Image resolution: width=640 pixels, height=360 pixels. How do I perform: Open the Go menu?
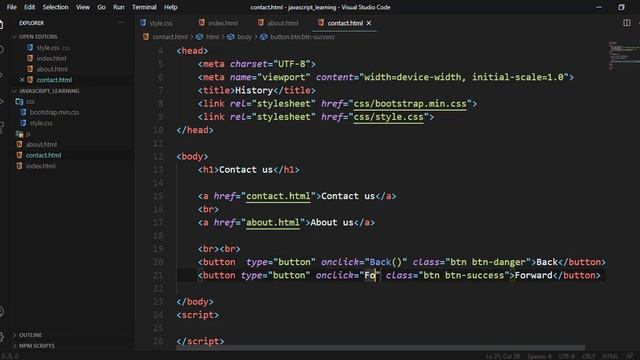[101, 7]
